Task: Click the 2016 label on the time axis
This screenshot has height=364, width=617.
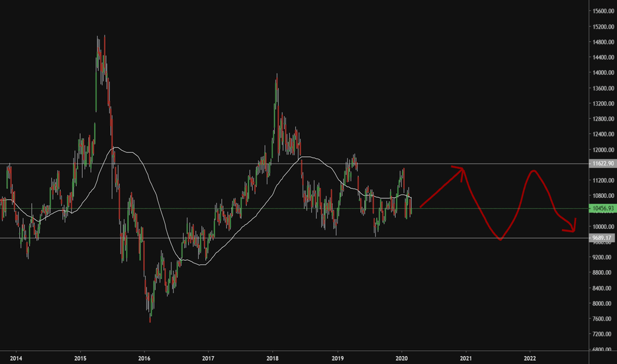Action: pos(144,358)
